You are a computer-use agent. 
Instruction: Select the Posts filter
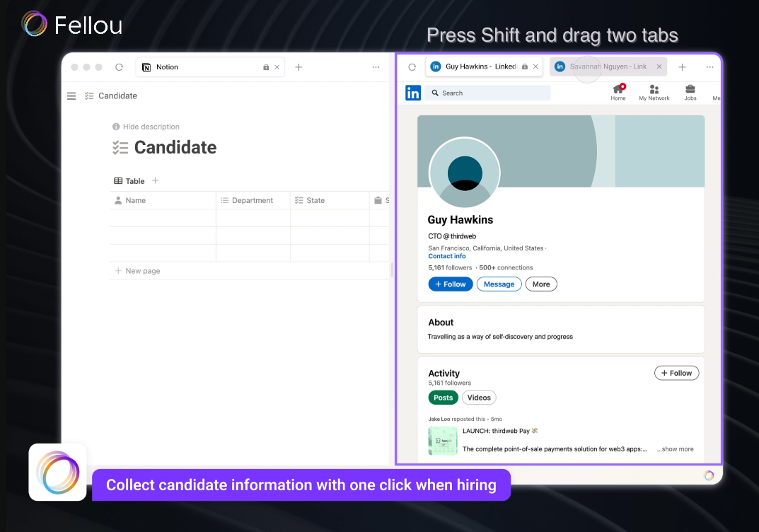click(443, 398)
